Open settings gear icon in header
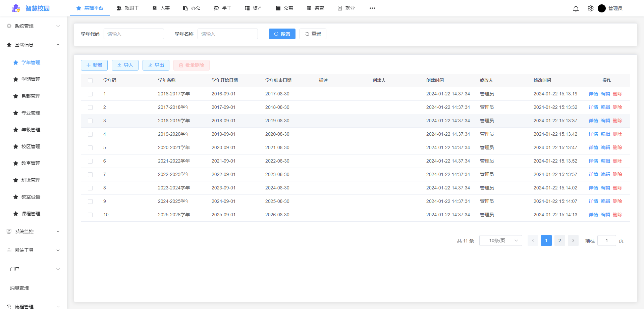 pyautogui.click(x=591, y=8)
